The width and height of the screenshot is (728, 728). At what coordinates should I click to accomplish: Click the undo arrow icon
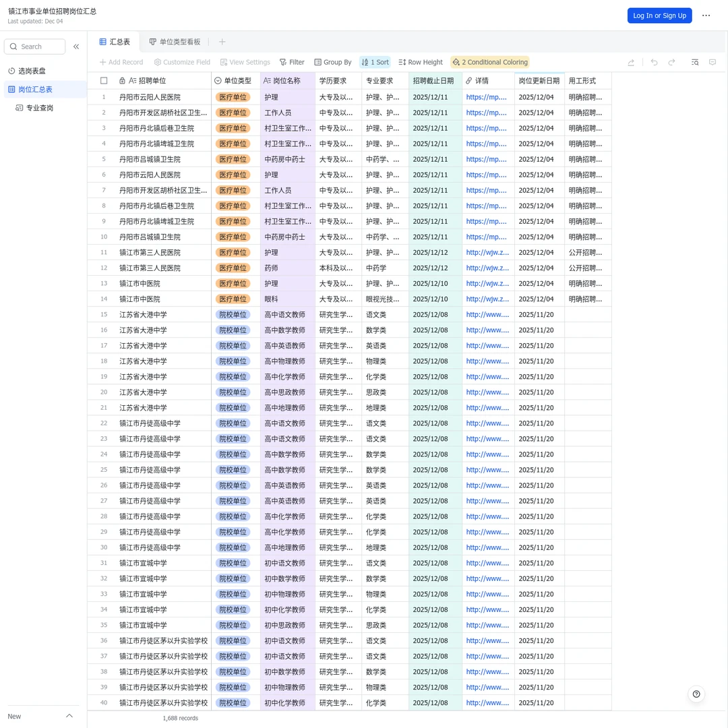coord(654,62)
